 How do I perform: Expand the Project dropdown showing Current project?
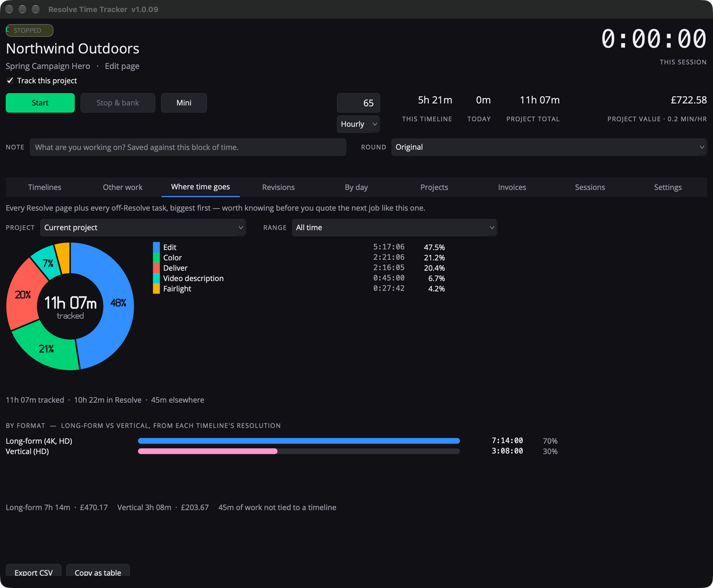pos(143,227)
